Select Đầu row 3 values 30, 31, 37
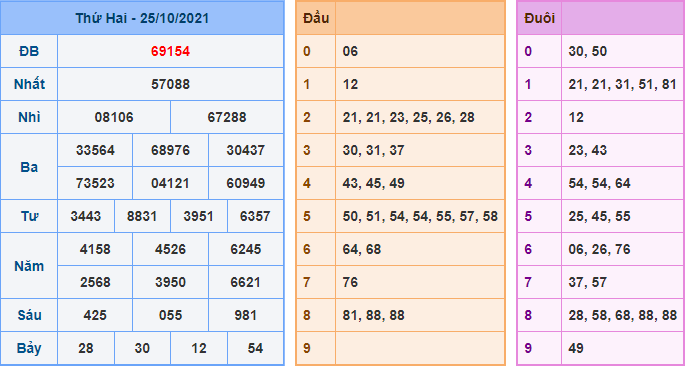Screen dimensions: 686x366 (374, 150)
